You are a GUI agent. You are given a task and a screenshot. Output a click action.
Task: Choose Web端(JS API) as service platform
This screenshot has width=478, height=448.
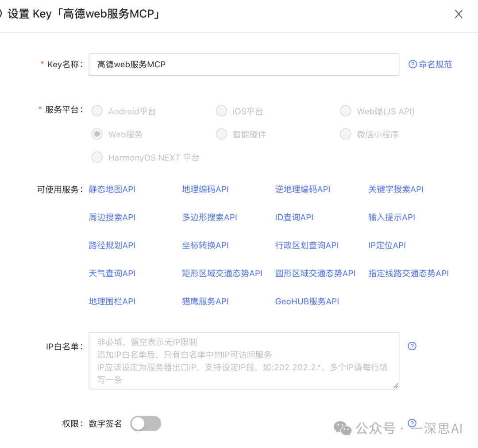coord(345,111)
